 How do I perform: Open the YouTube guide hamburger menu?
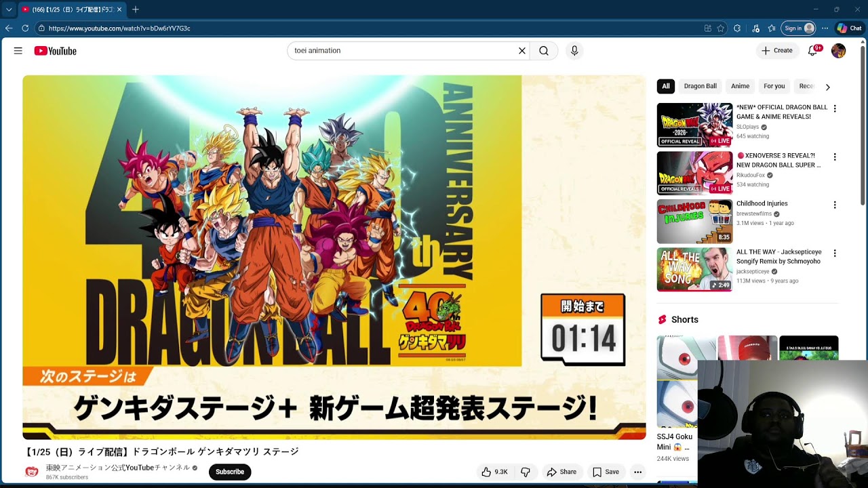[18, 51]
